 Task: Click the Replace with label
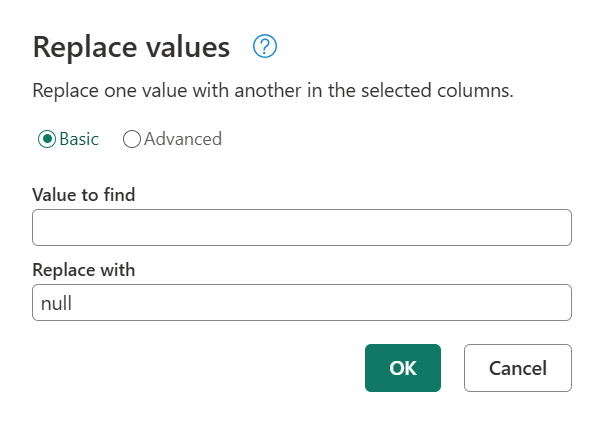pos(84,270)
